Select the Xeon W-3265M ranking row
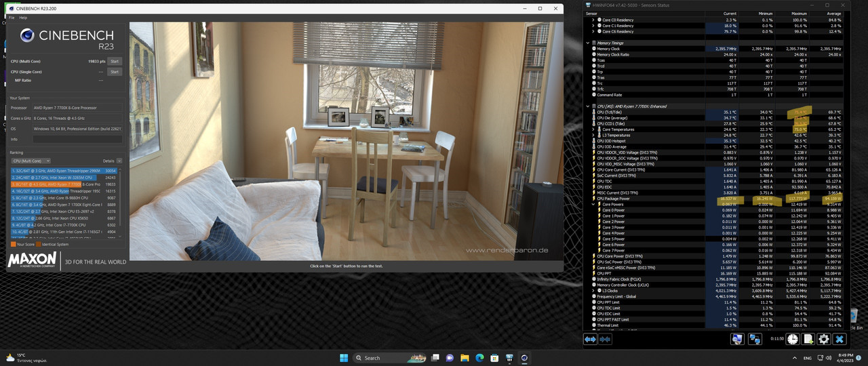 click(x=64, y=178)
